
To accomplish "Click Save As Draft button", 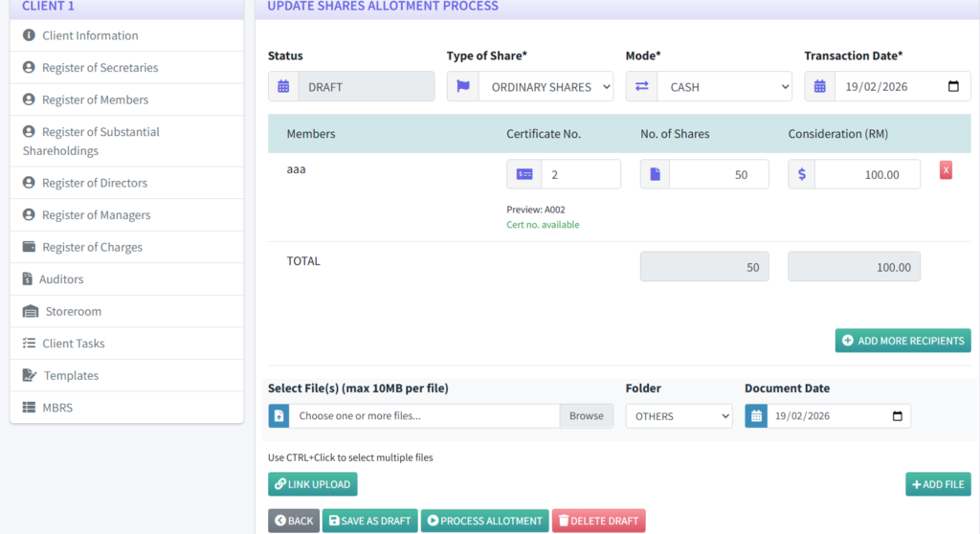I will coord(369,521).
